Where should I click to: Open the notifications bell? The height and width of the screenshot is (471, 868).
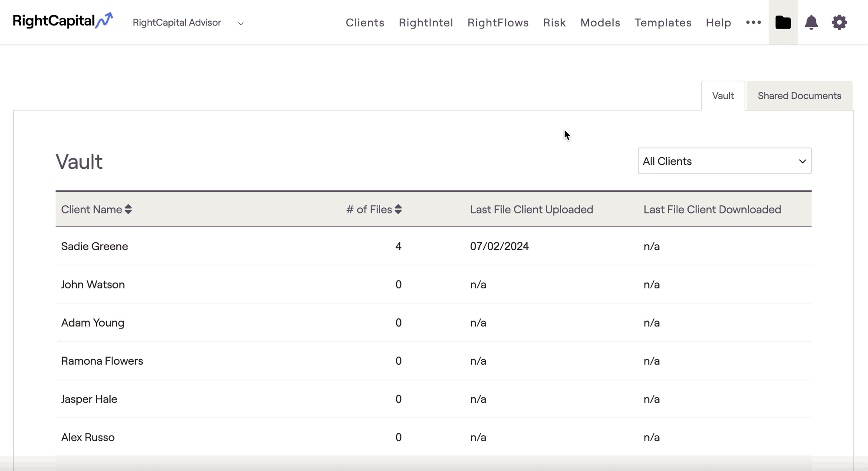(x=811, y=22)
